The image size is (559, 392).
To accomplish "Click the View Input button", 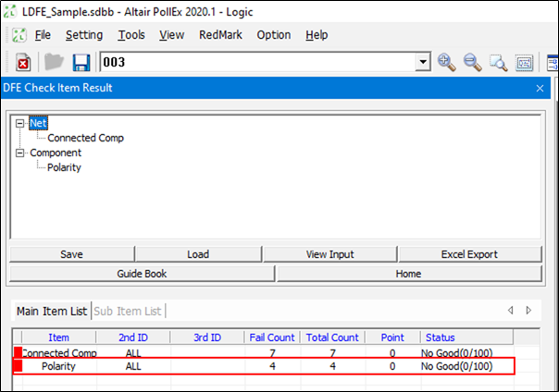I will click(x=329, y=254).
